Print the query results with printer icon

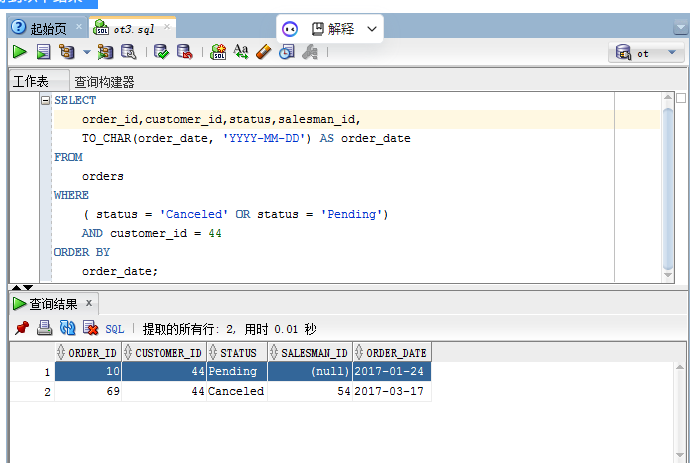click(44, 328)
